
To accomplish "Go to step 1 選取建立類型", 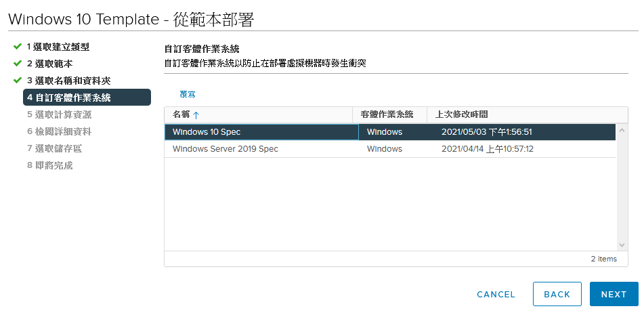I will (x=58, y=47).
